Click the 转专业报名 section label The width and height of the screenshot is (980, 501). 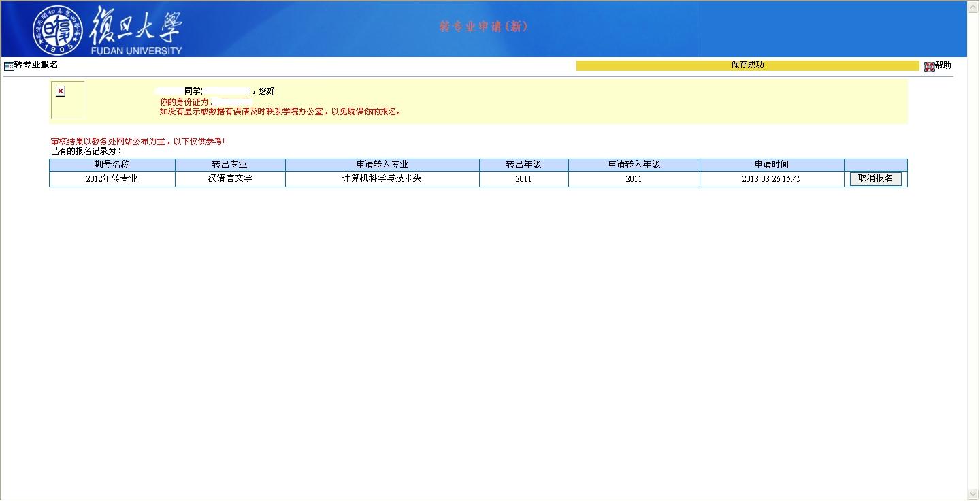36,65
